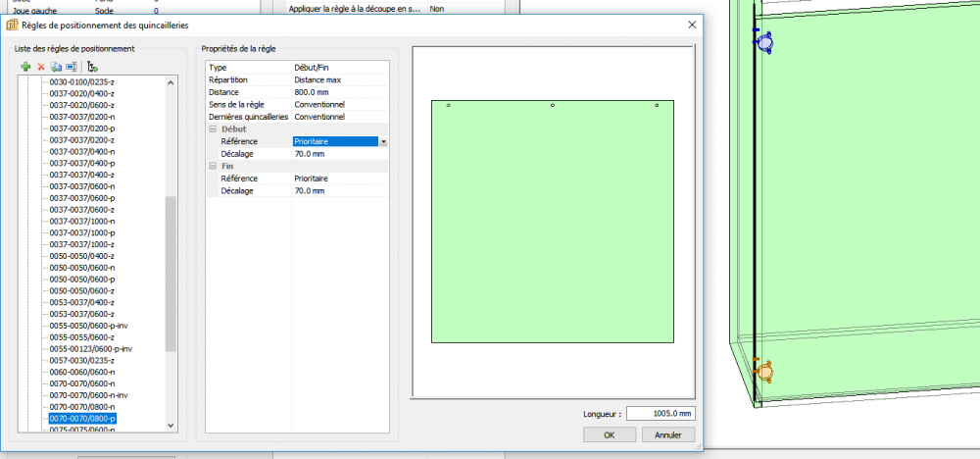Image resolution: width=980 pixels, height=459 pixels.
Task: Select rule 0037-0037/0600-p
Action: 82,198
